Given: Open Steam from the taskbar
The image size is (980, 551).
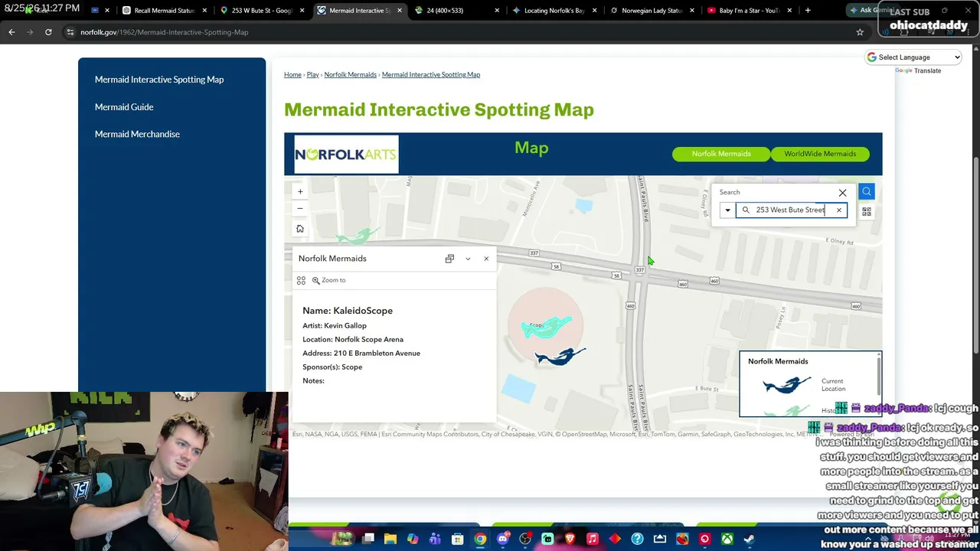Looking at the screenshot, I should tap(750, 539).
